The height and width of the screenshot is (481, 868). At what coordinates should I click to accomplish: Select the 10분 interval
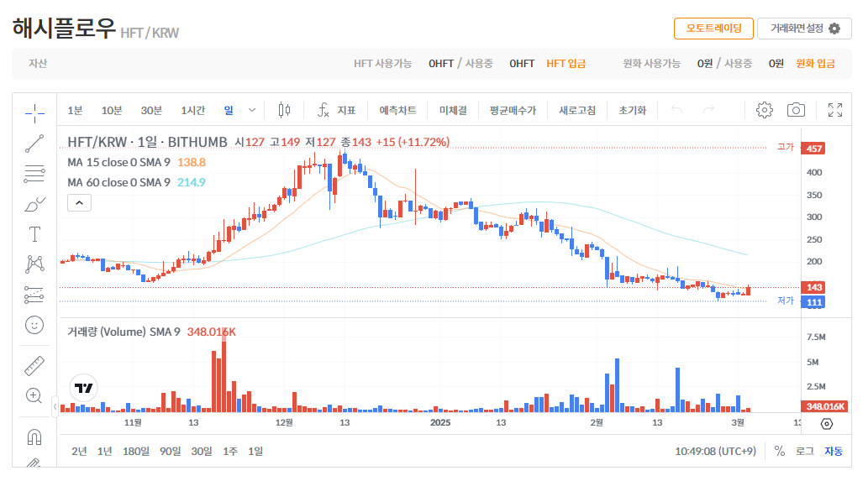tap(111, 110)
